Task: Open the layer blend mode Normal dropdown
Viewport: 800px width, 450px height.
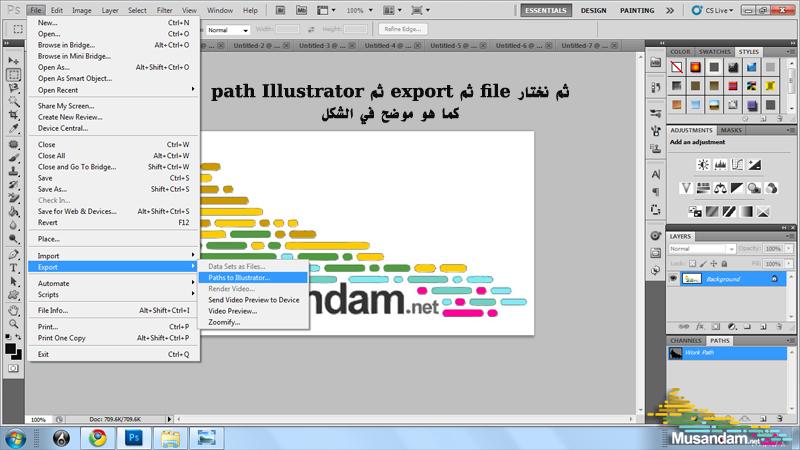Action: click(x=702, y=249)
